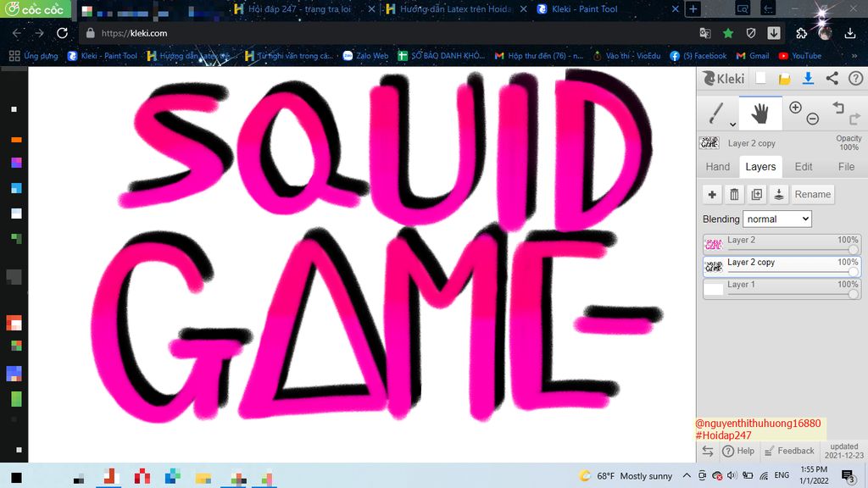Screen dimensions: 868x488
Task: Open the YouTube bookmark
Action: [799, 56]
